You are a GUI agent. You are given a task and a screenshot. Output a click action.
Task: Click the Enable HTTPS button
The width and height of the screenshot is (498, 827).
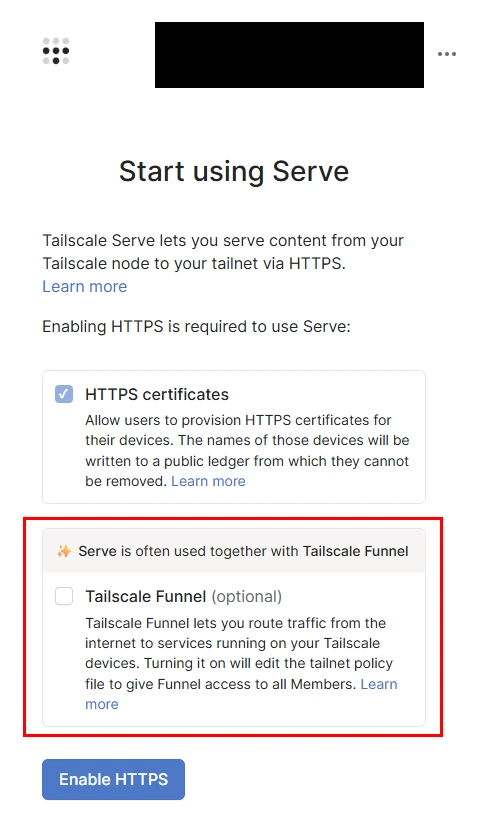(x=113, y=779)
